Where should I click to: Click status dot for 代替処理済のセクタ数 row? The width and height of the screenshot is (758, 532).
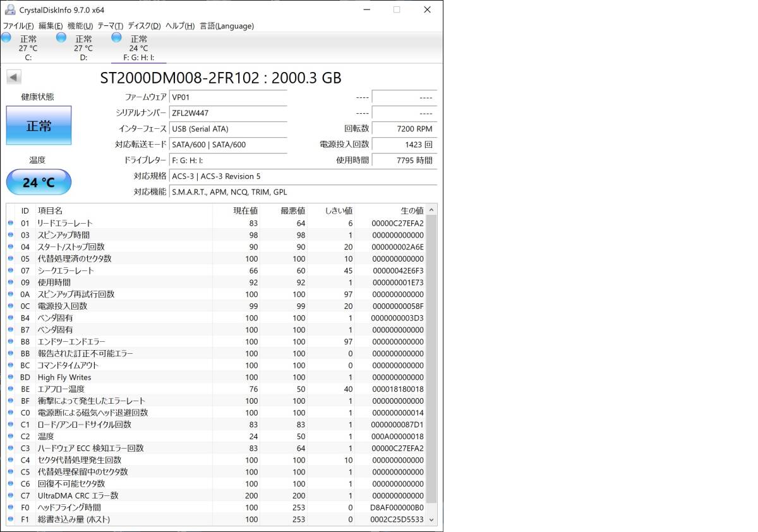(10, 259)
